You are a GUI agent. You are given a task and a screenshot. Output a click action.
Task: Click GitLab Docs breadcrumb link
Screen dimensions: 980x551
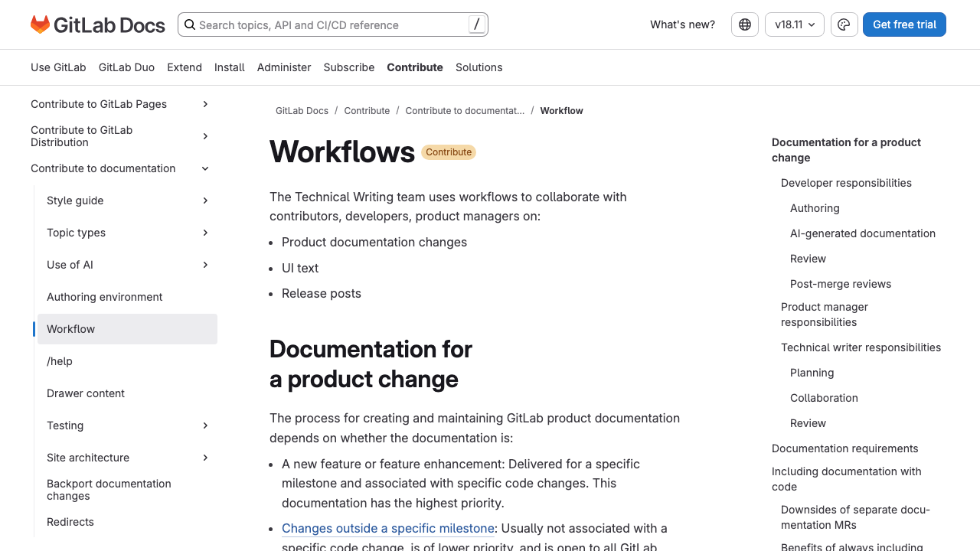(x=302, y=111)
